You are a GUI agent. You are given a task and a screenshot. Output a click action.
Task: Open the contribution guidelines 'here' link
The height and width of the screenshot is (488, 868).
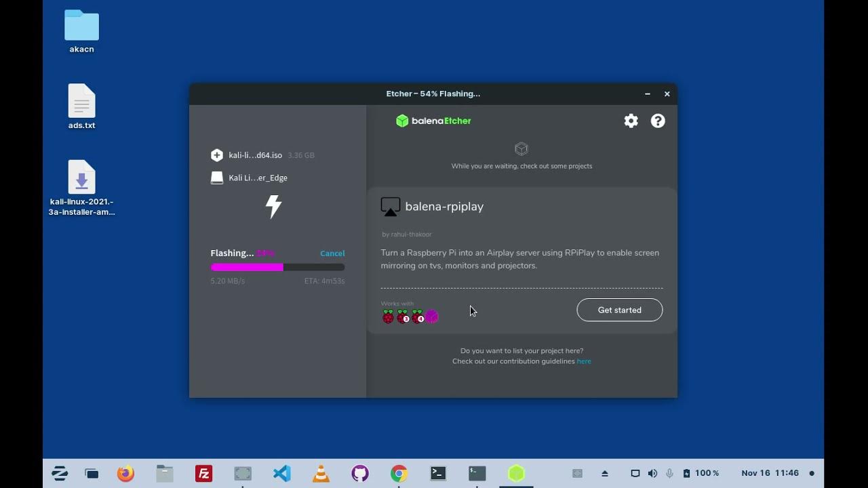(584, 361)
